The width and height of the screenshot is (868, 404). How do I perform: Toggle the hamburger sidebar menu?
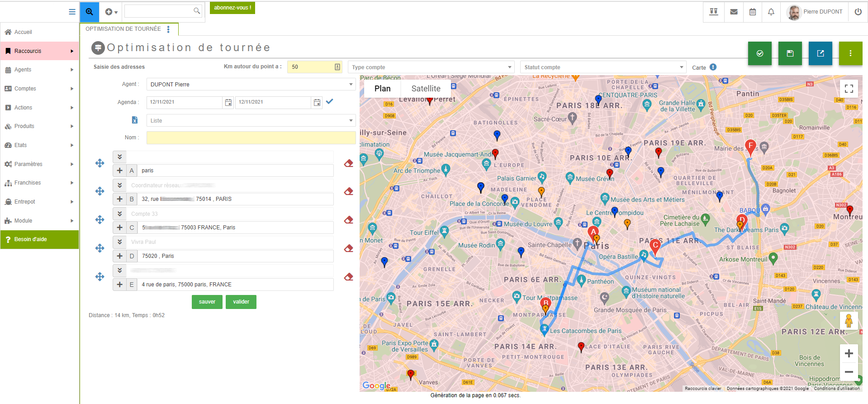tap(72, 12)
